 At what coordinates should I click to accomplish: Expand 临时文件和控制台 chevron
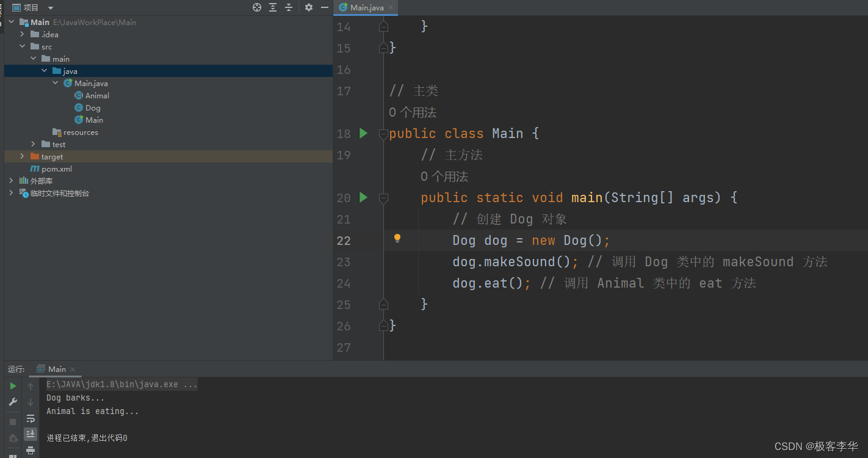pyautogui.click(x=12, y=193)
